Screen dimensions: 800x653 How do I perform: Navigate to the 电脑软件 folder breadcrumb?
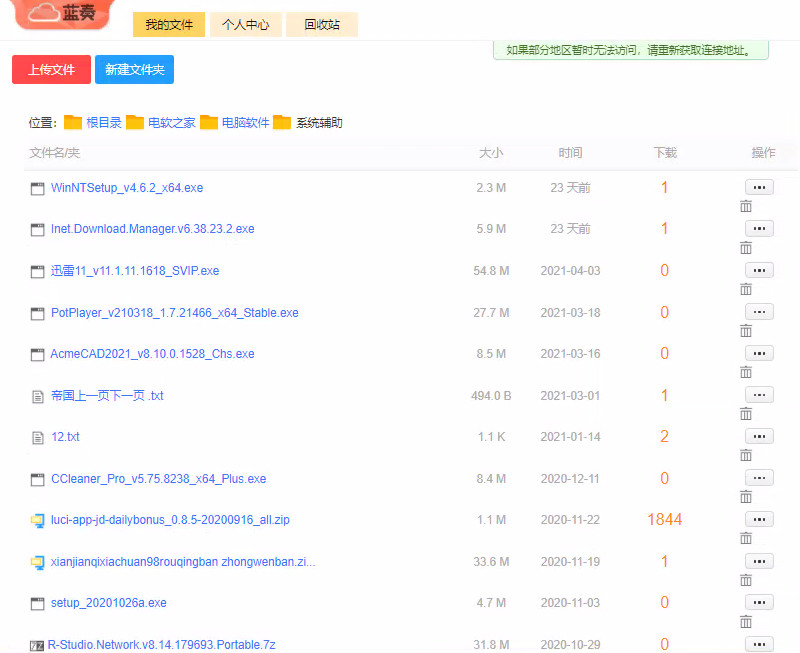245,122
